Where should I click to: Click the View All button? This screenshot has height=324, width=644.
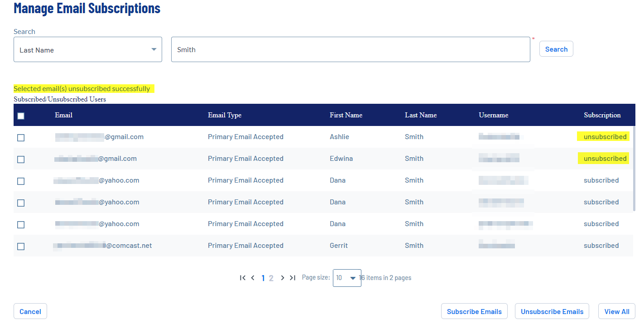(x=616, y=311)
